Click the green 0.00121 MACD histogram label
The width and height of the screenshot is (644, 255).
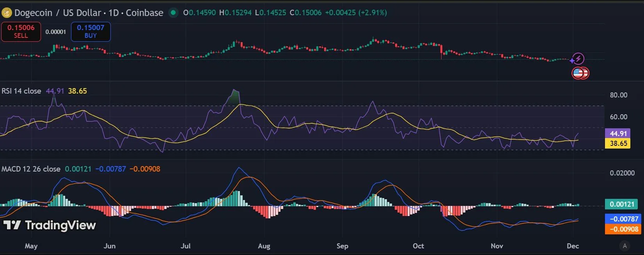pyautogui.click(x=621, y=204)
